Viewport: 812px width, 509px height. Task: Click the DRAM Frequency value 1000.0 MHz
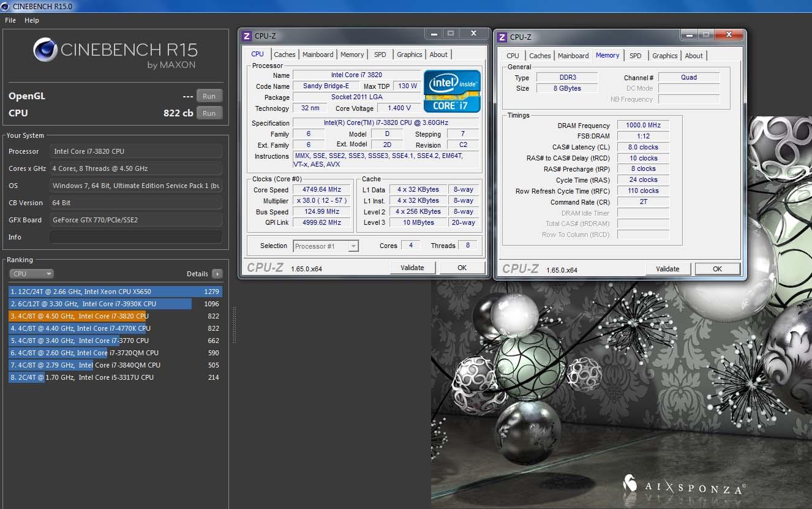pyautogui.click(x=644, y=126)
